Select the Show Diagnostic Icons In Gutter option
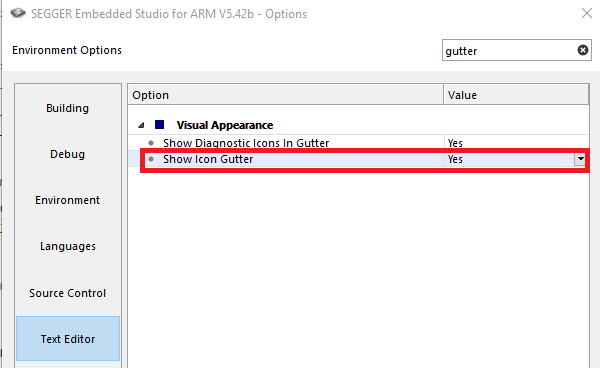This screenshot has width=600, height=368. 246,143
